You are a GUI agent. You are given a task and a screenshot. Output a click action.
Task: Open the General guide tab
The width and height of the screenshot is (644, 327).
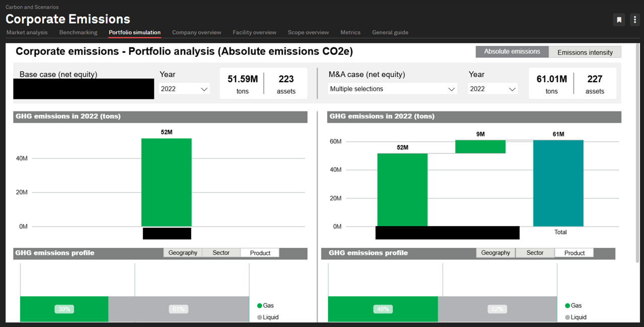click(390, 32)
